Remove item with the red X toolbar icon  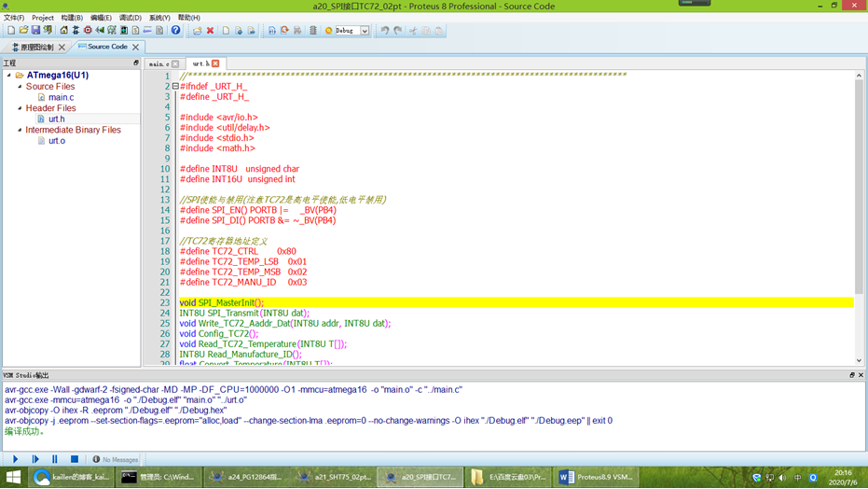coord(211,31)
